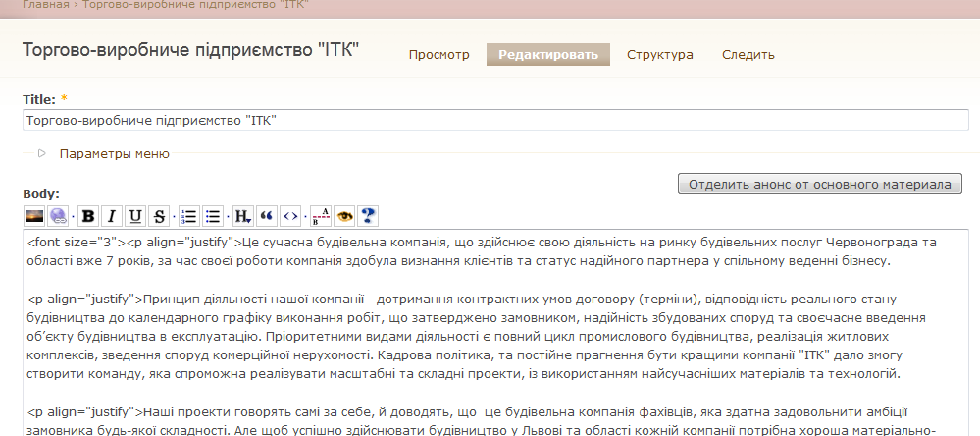Click the Главная breadcrumb link
Screen dimensions: 980x436
[x=46, y=5]
